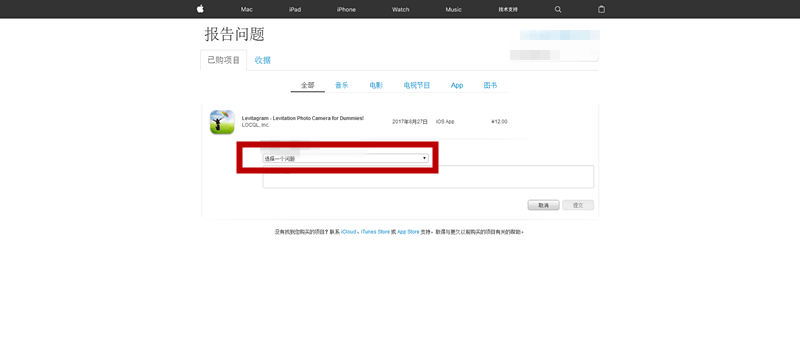Open the Watch navigation item
This screenshot has width=800, height=360.
click(401, 10)
